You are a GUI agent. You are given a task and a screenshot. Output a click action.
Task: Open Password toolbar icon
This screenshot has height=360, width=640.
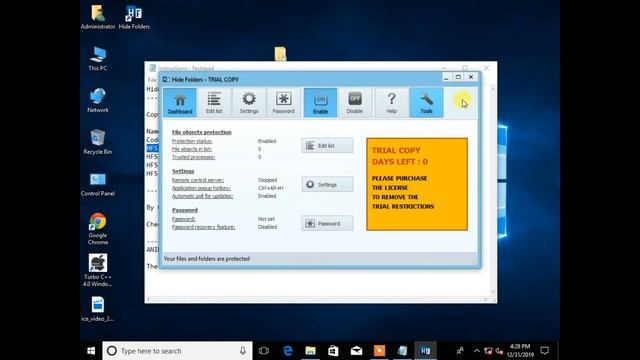tap(284, 102)
